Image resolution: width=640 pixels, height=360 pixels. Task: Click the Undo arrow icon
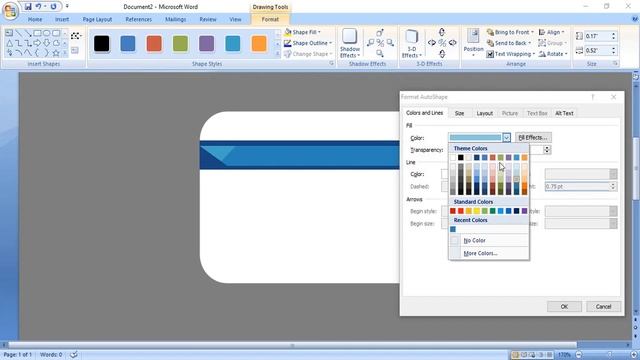pyautogui.click(x=38, y=7)
